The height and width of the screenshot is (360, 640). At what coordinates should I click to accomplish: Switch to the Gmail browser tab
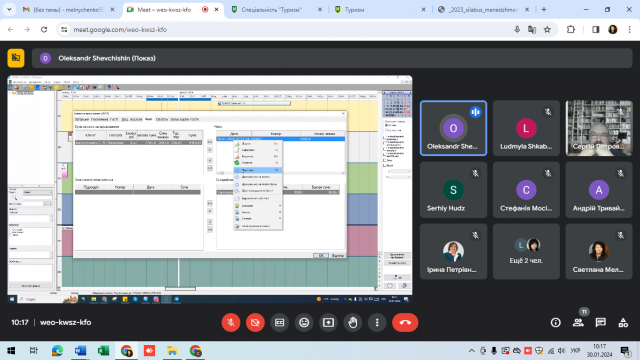(69, 9)
